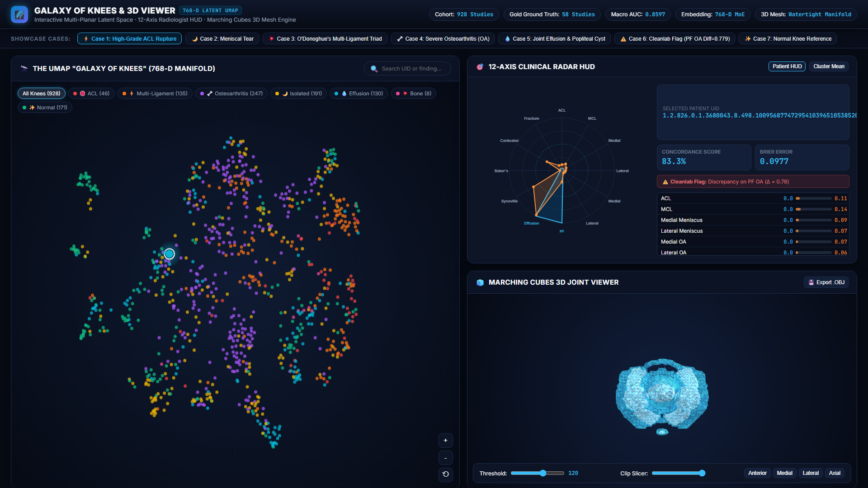The image size is (868, 488).
Task: Toggle the Normal (171) filter chip
Action: click(45, 108)
